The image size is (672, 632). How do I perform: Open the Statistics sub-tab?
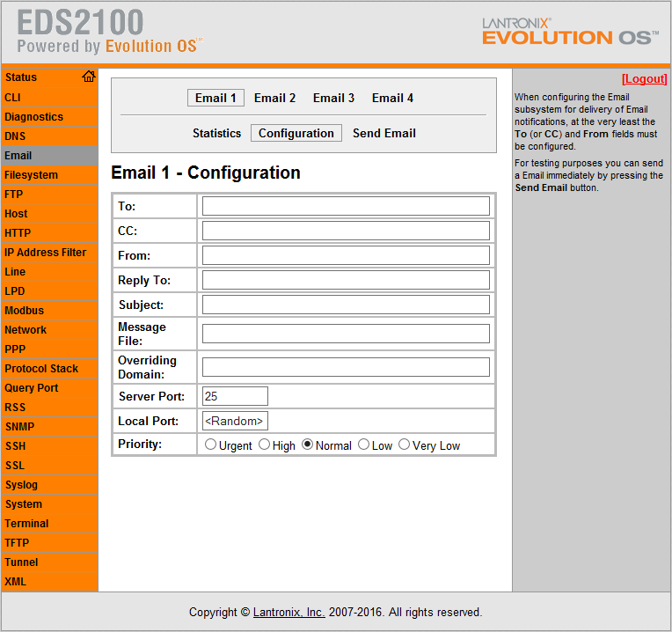217,133
